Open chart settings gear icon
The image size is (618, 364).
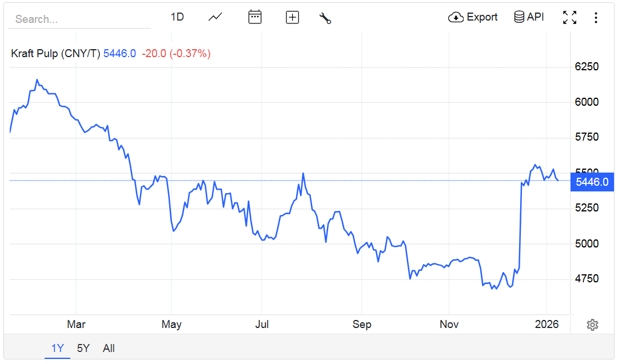pos(592,325)
